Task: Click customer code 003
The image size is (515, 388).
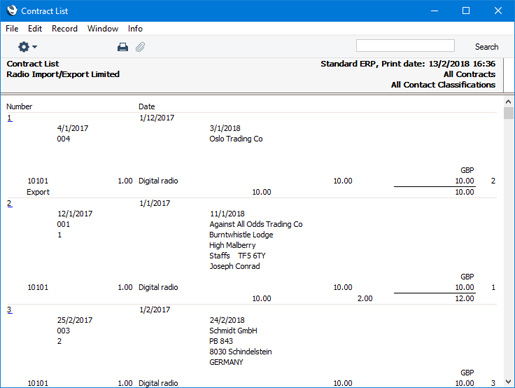Action: [x=63, y=331]
